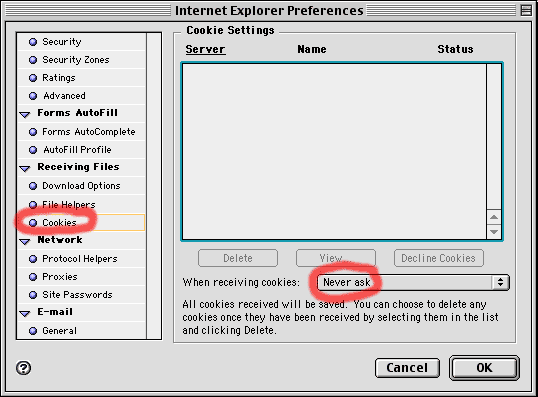This screenshot has height=397, width=538.
Task: Select Security Zones in the sidebar
Action: point(82,60)
